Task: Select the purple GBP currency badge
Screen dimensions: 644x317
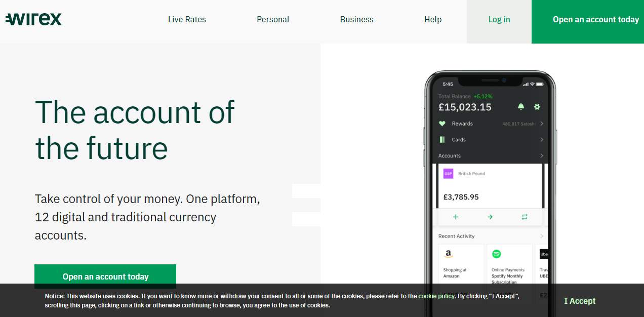Action: click(448, 173)
